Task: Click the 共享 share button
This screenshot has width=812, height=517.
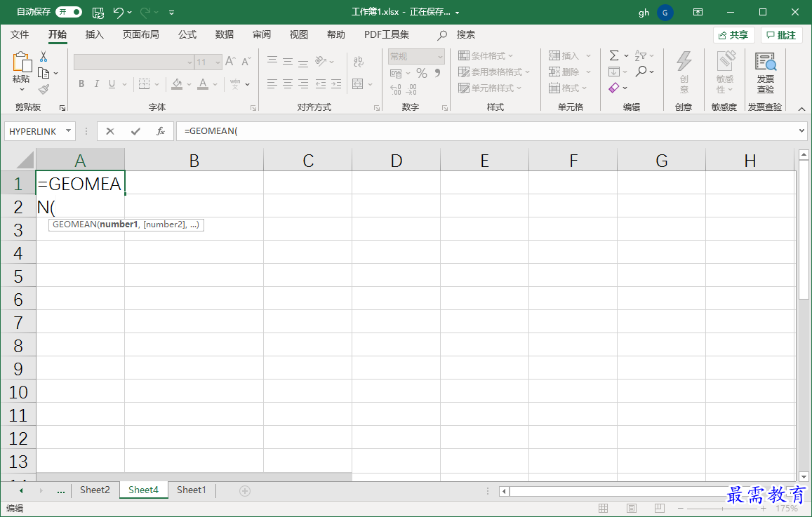Action: (733, 35)
